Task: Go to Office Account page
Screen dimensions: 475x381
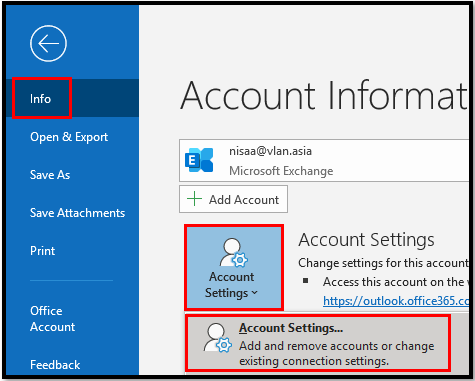Action: click(x=52, y=319)
